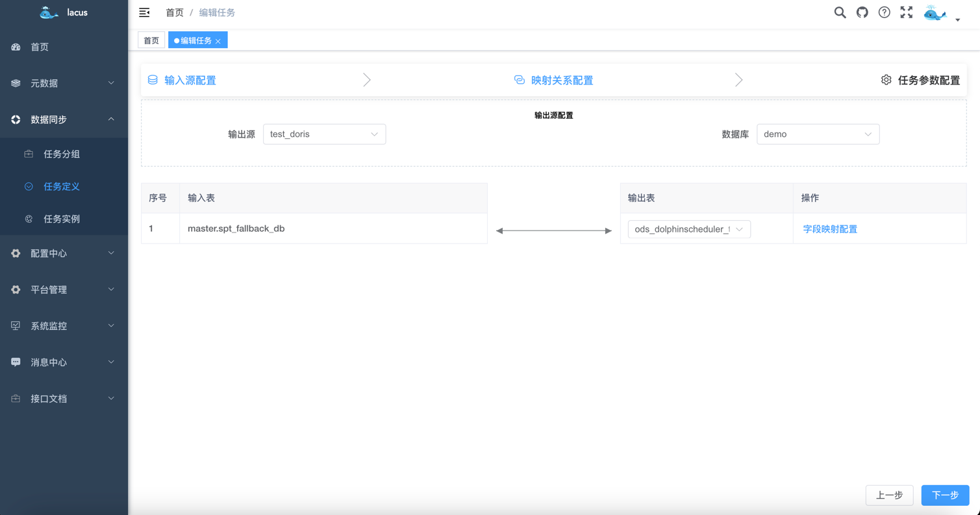
Task: Click the 数据同步 sync icon
Action: 16,119
